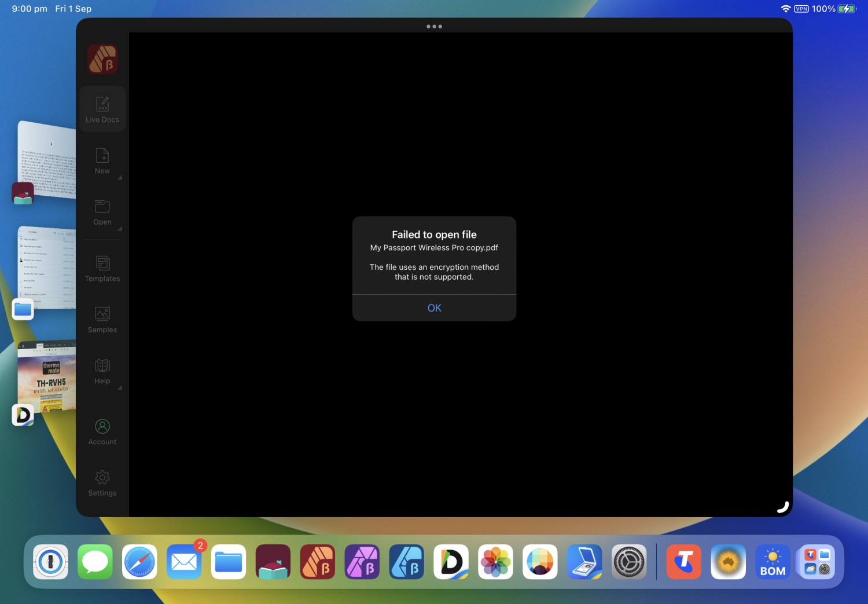Click the beta app logo above Live Docs
Image resolution: width=868 pixels, height=604 pixels.
(x=102, y=59)
